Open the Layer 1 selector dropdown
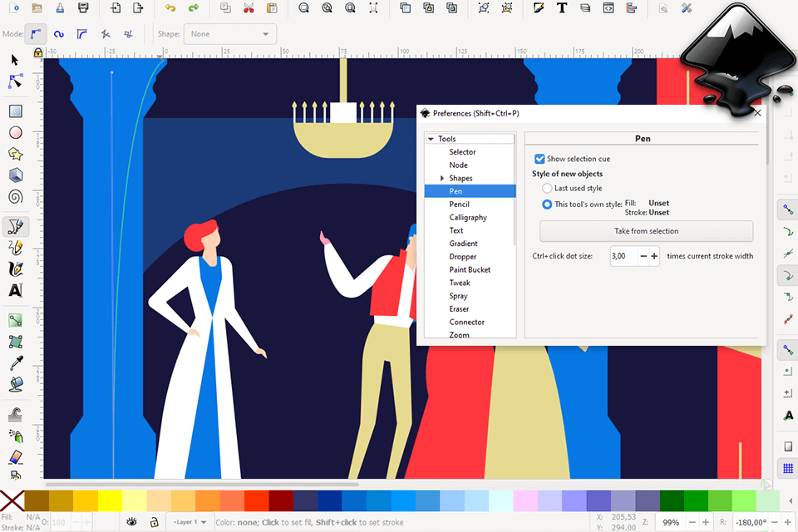The height and width of the screenshot is (532, 798). (x=190, y=522)
